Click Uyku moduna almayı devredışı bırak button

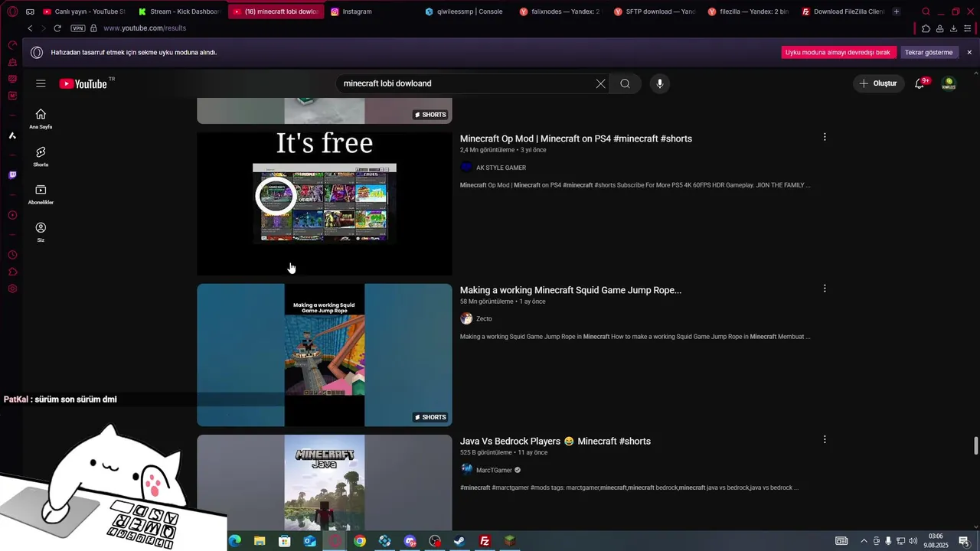click(x=838, y=52)
